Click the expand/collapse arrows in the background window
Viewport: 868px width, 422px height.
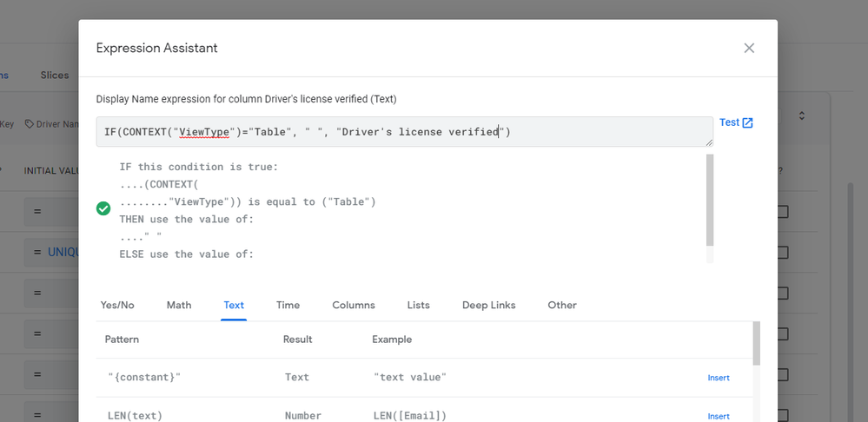pyautogui.click(x=802, y=115)
